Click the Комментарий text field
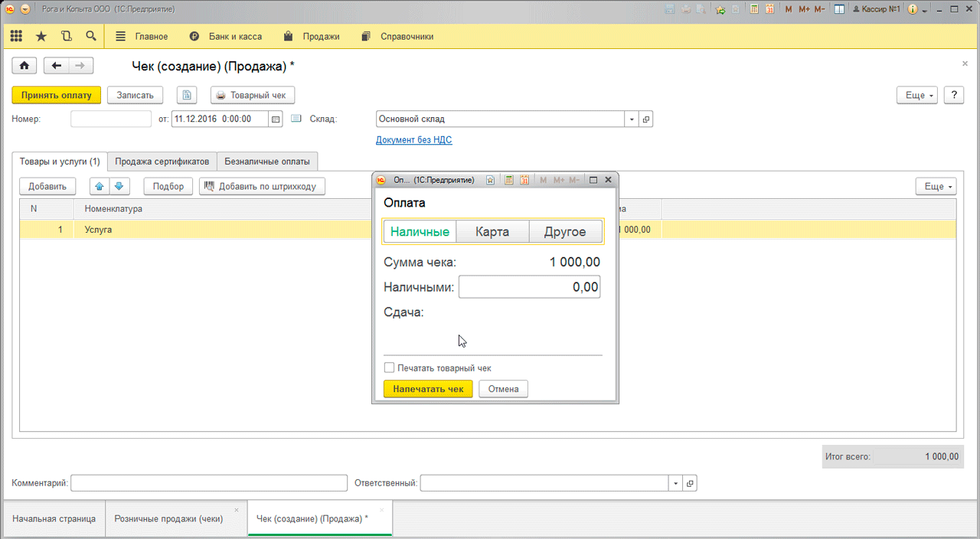The width and height of the screenshot is (980, 539). point(209,483)
